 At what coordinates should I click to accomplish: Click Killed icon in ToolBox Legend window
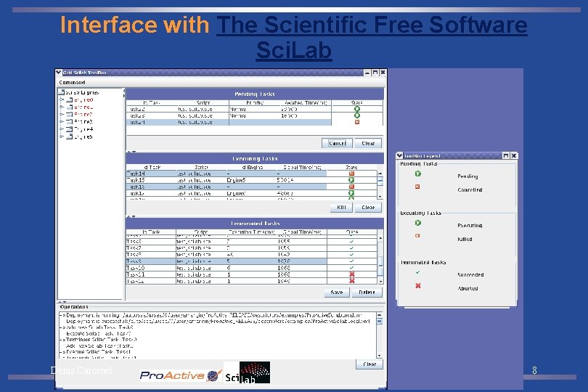pos(417,236)
